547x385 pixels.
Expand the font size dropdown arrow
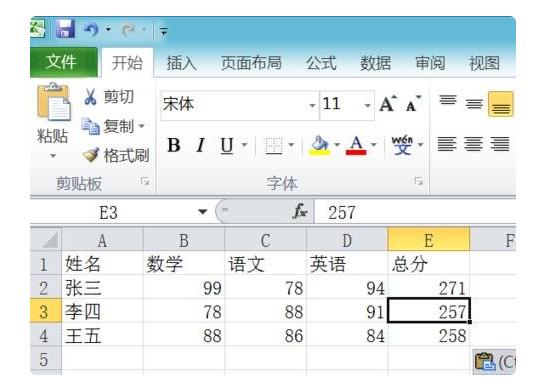click(x=367, y=105)
